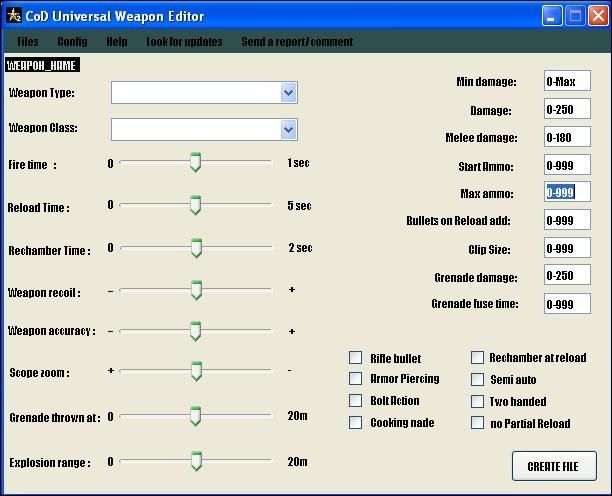
Task: Toggle the Armor Piercing checkbox
Action: click(x=355, y=379)
